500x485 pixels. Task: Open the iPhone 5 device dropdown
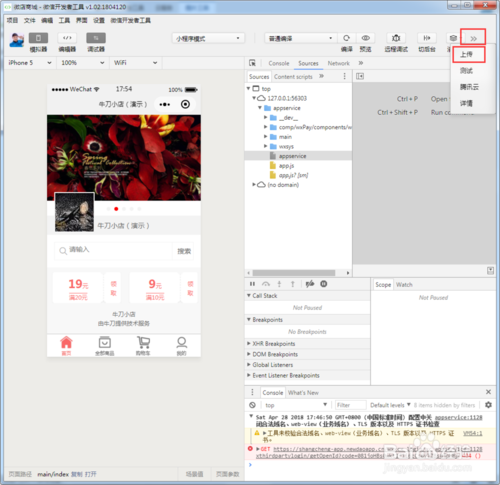coord(30,63)
